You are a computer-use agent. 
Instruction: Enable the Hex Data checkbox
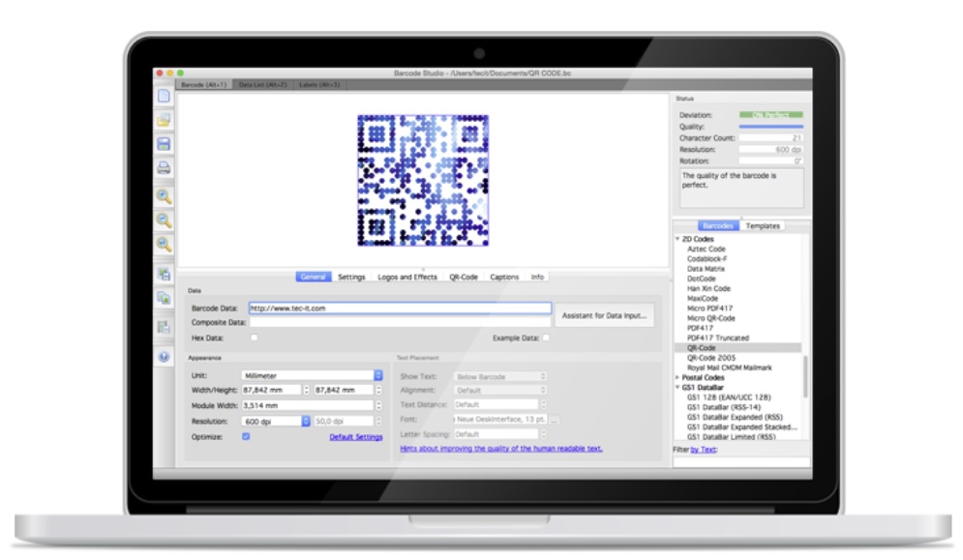tap(255, 338)
